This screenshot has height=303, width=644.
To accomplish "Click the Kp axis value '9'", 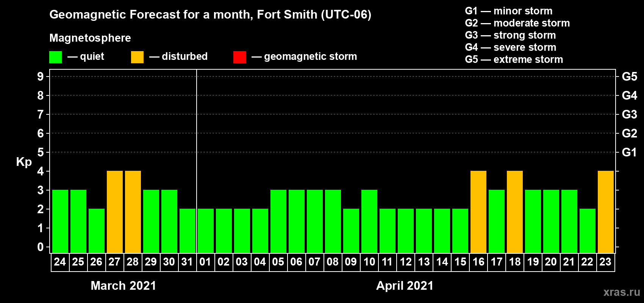I will pyautogui.click(x=41, y=77).
